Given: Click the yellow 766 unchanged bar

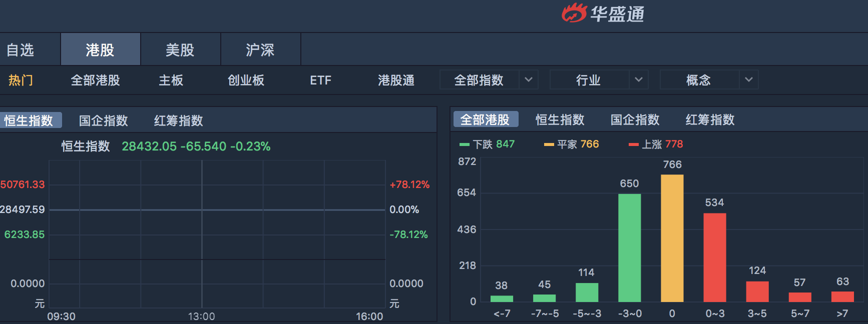Looking at the screenshot, I should pyautogui.click(x=672, y=238).
